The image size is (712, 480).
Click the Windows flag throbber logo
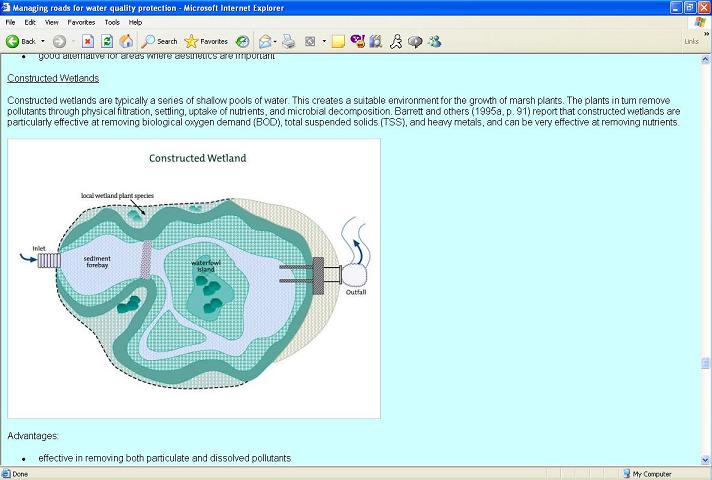point(699,22)
